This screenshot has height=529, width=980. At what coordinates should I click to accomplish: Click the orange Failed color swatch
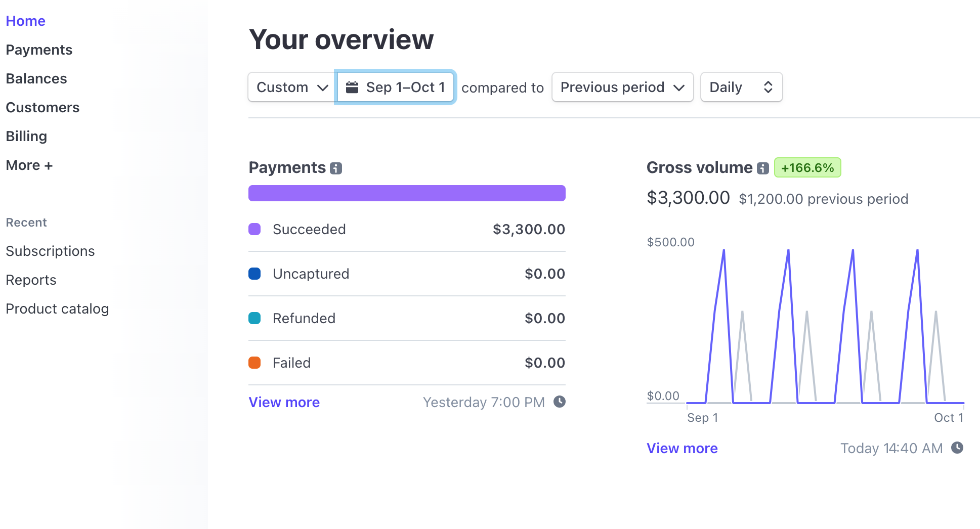254,363
